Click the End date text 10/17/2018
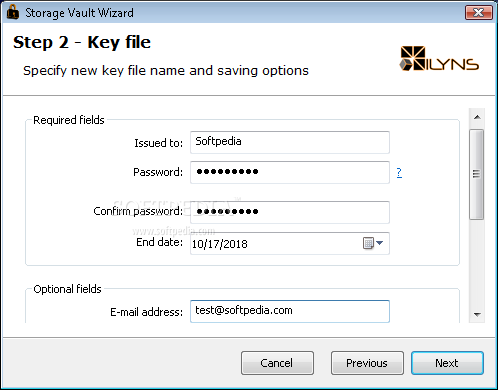This screenshot has width=498, height=390. 220,244
